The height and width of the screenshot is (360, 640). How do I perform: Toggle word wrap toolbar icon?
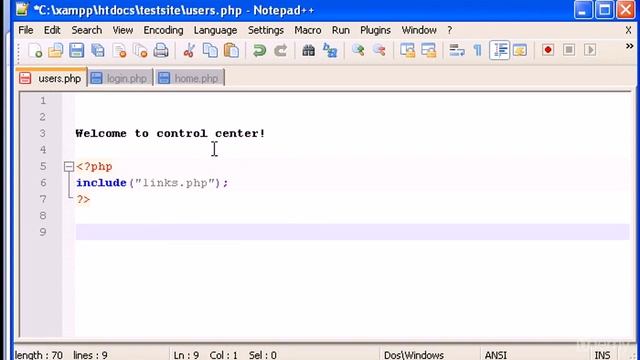pos(457,51)
